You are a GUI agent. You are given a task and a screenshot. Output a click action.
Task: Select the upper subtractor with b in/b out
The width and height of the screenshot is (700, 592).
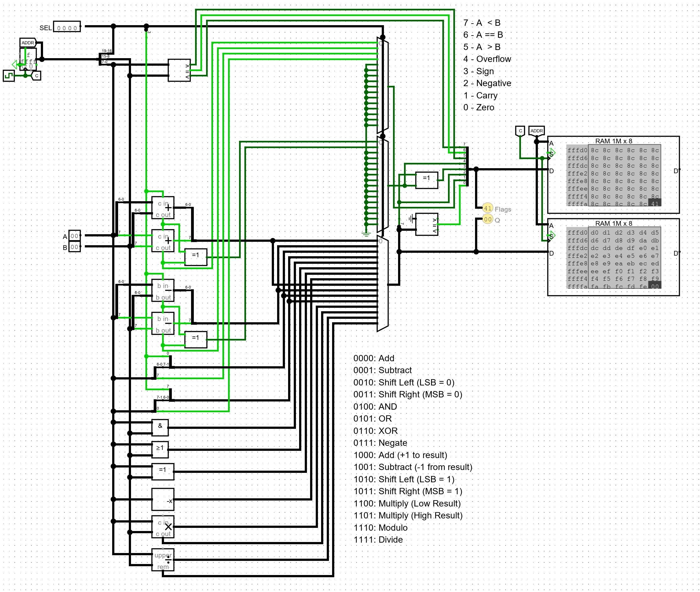click(x=163, y=290)
